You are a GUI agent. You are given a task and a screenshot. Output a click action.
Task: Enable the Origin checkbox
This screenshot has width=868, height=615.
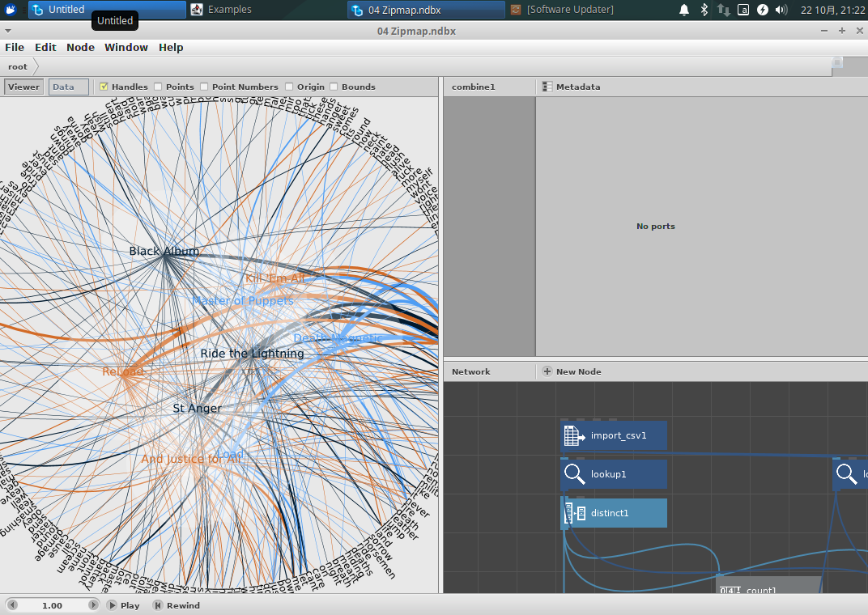(289, 87)
